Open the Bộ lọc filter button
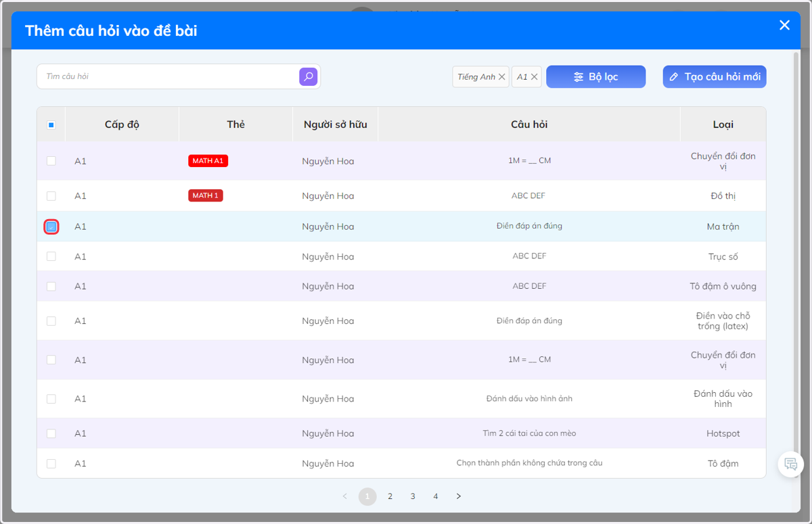The height and width of the screenshot is (524, 812). [595, 77]
